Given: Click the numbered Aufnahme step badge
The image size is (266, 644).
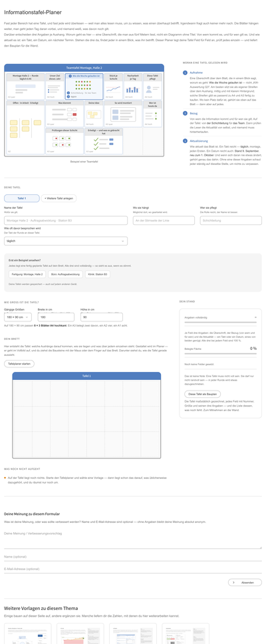Looking at the screenshot, I should pyautogui.click(x=185, y=73).
